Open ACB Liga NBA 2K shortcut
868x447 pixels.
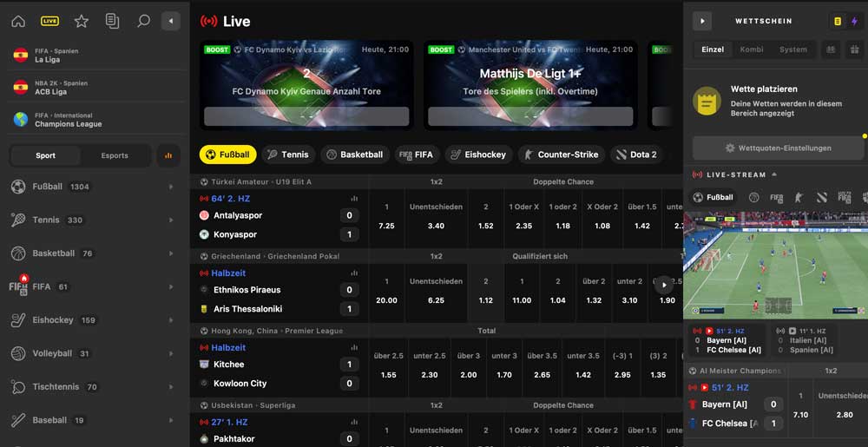click(94, 88)
